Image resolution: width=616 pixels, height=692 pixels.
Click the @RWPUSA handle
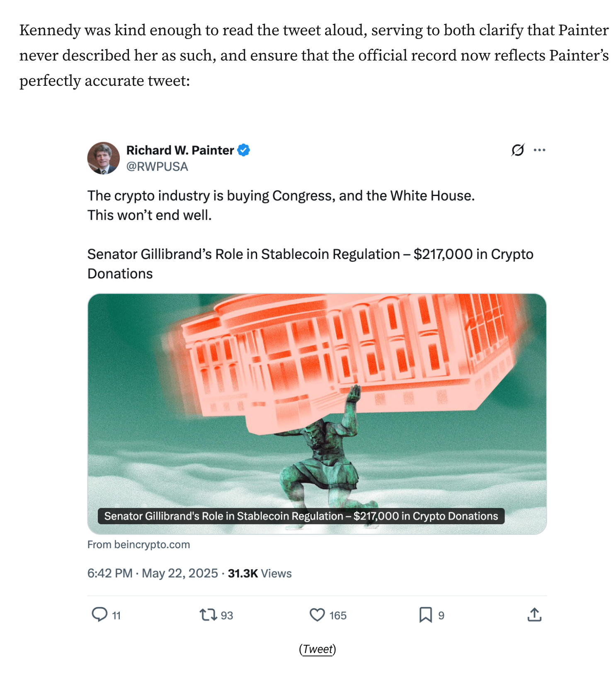pyautogui.click(x=157, y=167)
